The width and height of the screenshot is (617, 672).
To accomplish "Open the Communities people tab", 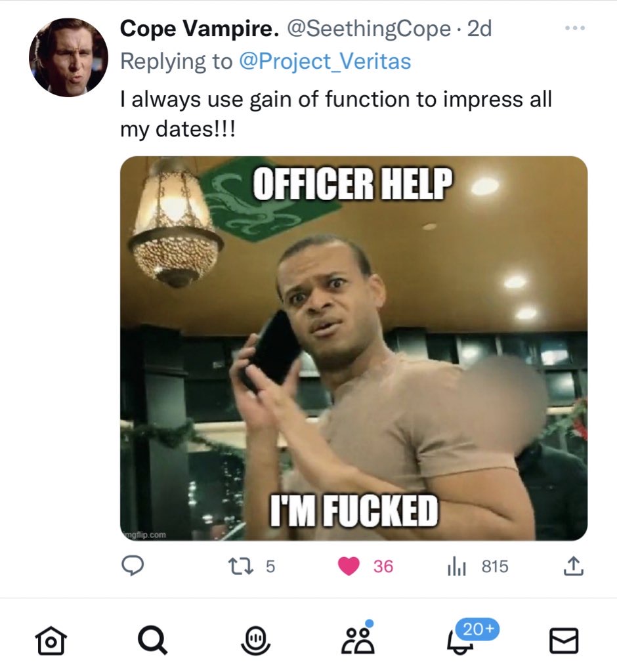I will [359, 641].
